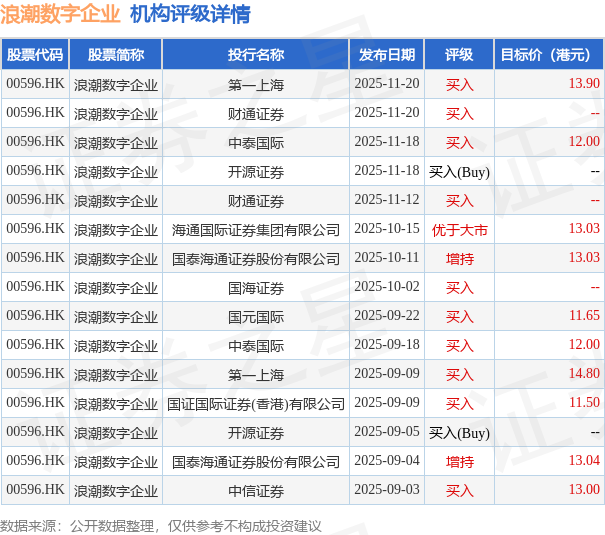Select 第一上海 in the 14.80 row
The height and width of the screenshot is (535, 605).
(256, 375)
